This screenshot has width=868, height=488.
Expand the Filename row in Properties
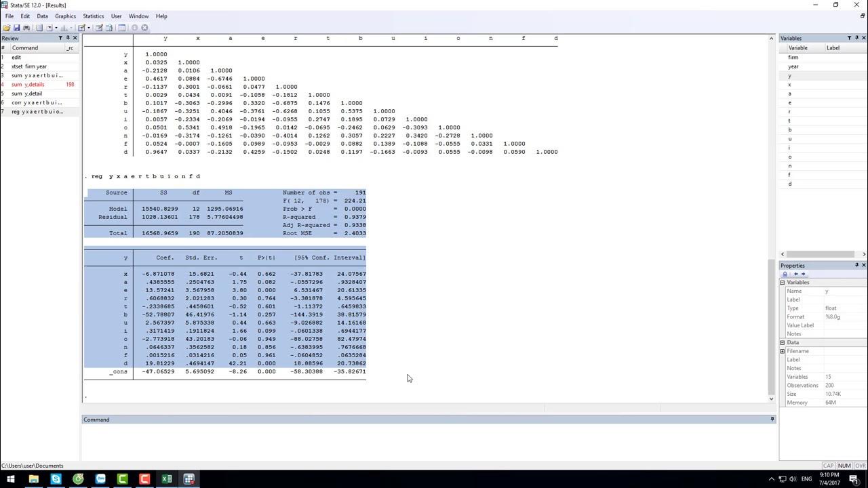(x=783, y=351)
